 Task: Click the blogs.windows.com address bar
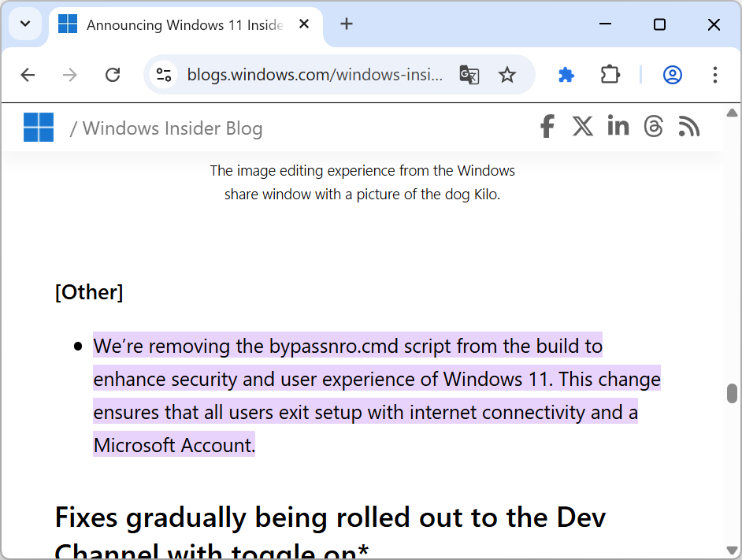[x=315, y=75]
